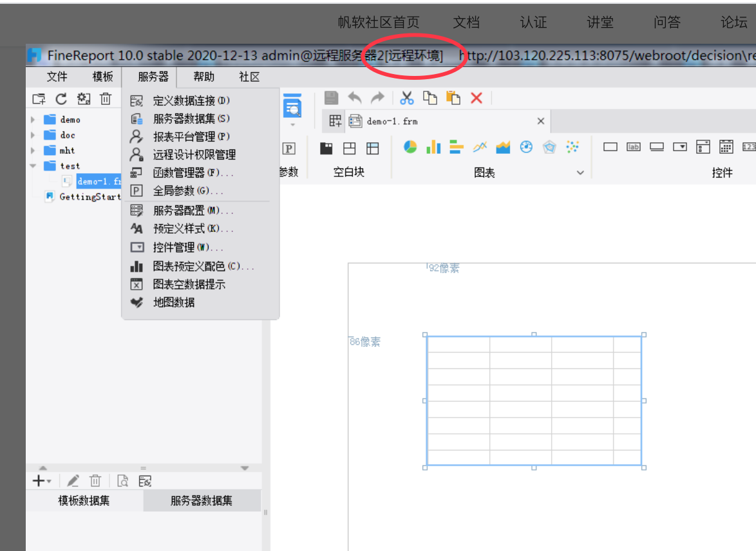
Task: Click the preview template icon
Action: (292, 105)
